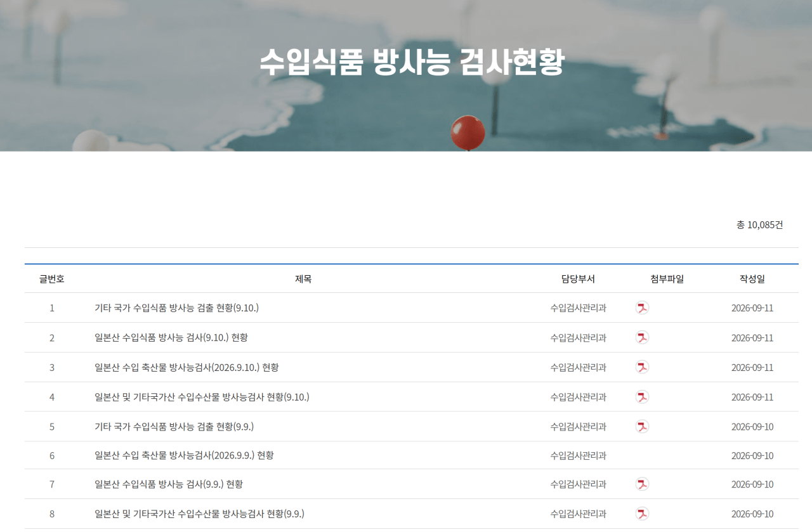Open PDF attachment for 수입수산물 방사능검사 현황(9.9.)
The width and height of the screenshot is (812, 532).
coord(642,514)
